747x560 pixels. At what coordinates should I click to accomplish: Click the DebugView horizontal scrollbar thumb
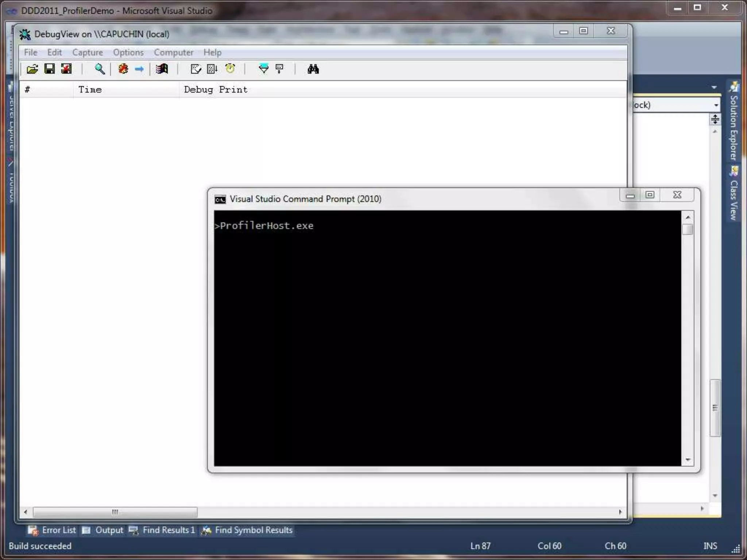115,512
